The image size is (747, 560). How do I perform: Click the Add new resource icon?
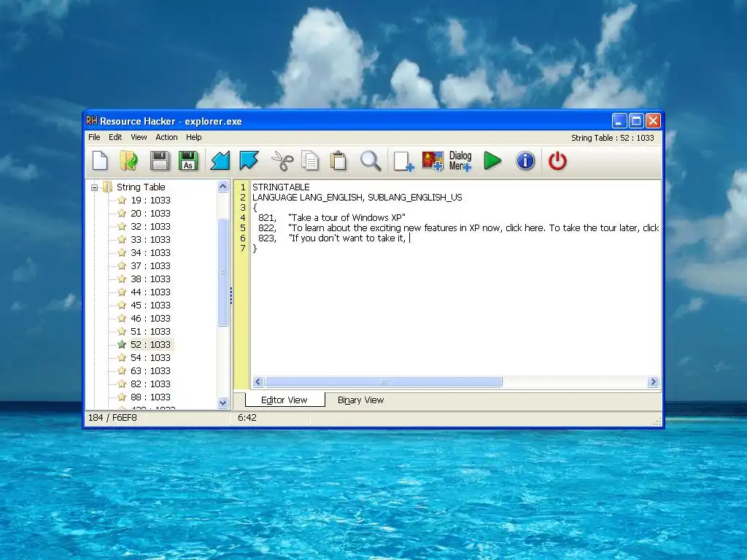[403, 161]
